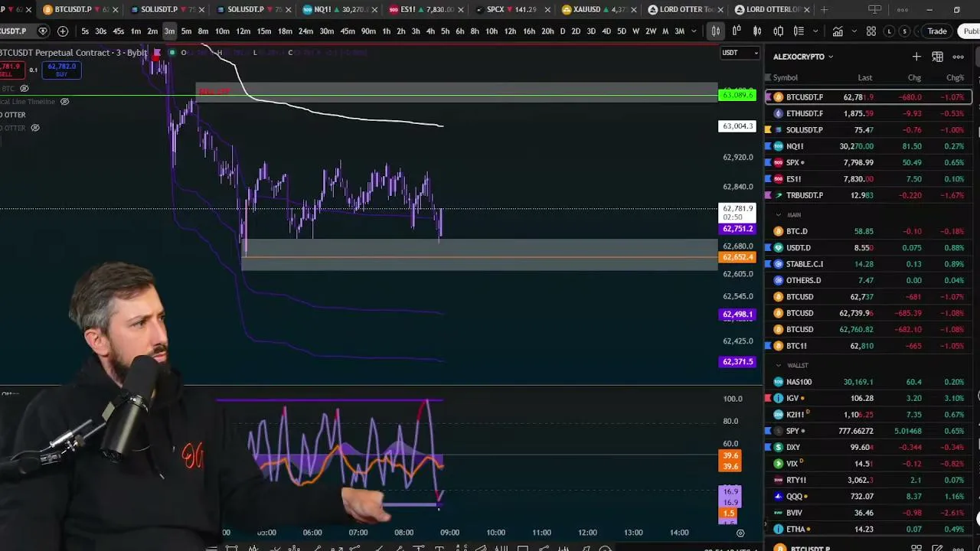This screenshot has width=980, height=551.
Task: Sort the watchlist by Last column
Action: point(864,77)
